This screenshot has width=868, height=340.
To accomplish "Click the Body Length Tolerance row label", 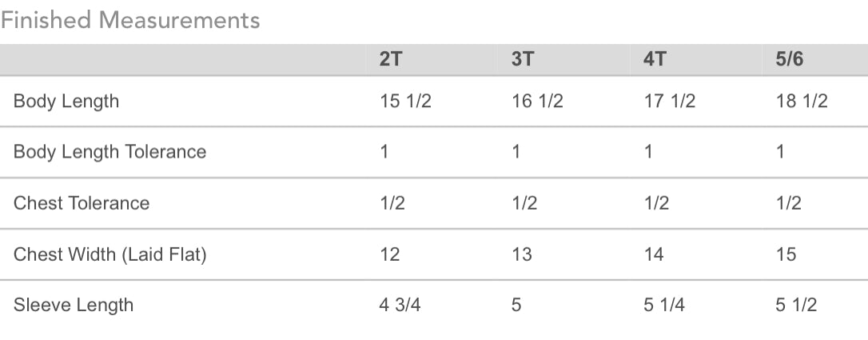I will 109,152.
